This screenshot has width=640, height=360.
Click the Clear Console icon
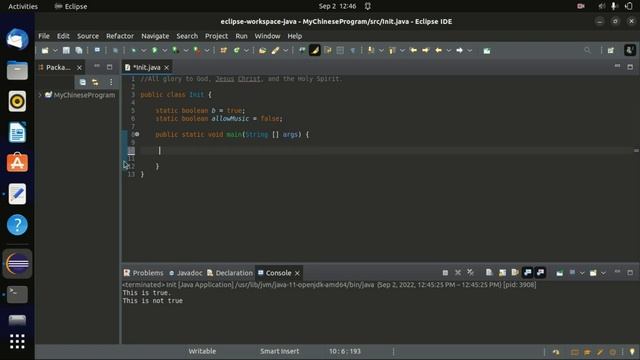[x=489, y=273]
